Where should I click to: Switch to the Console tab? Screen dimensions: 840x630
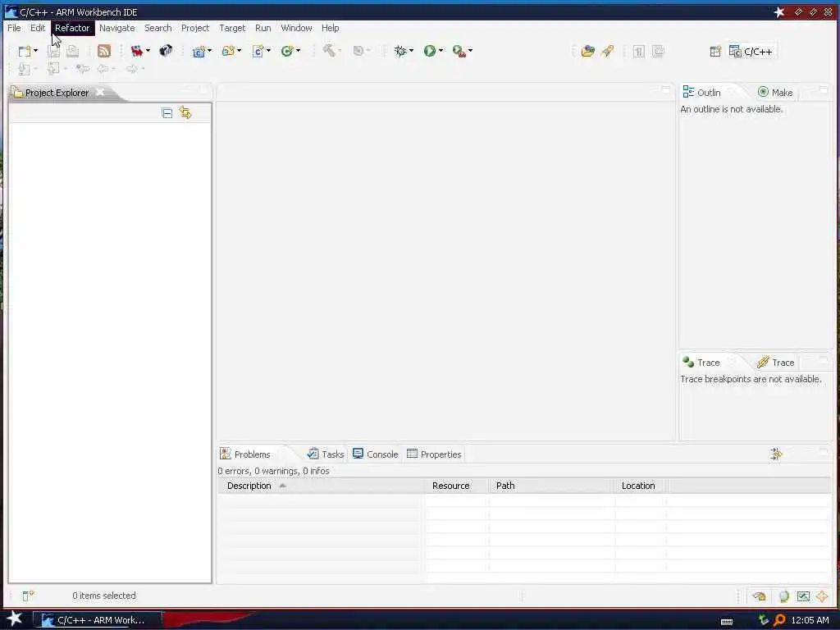[376, 454]
